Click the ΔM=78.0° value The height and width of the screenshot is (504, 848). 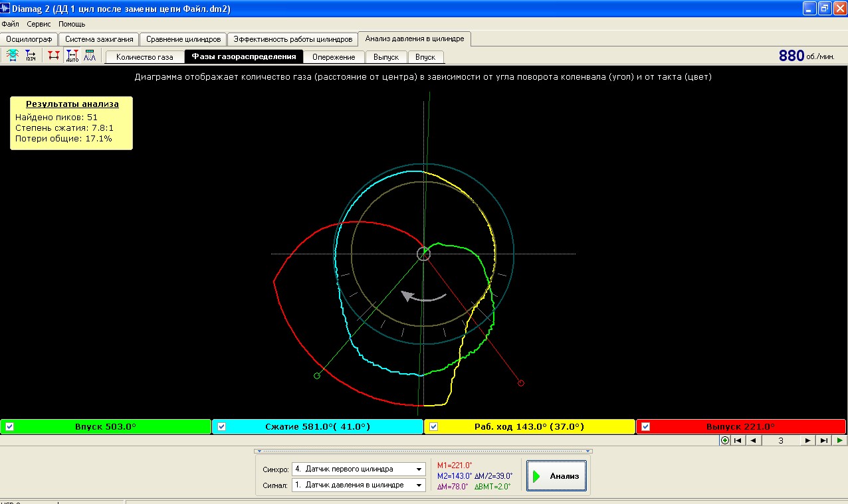453,487
